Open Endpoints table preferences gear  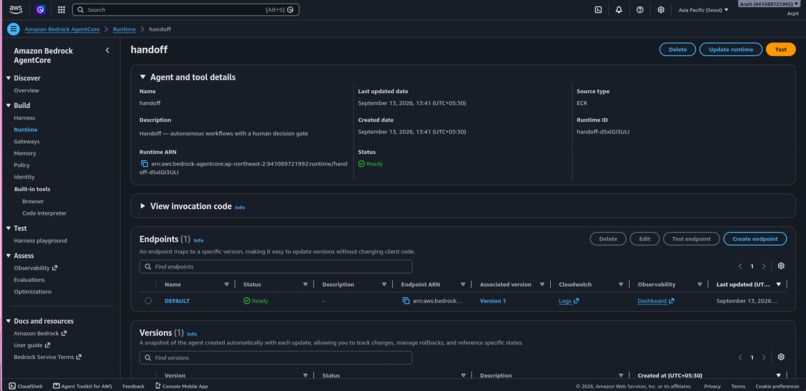click(781, 266)
